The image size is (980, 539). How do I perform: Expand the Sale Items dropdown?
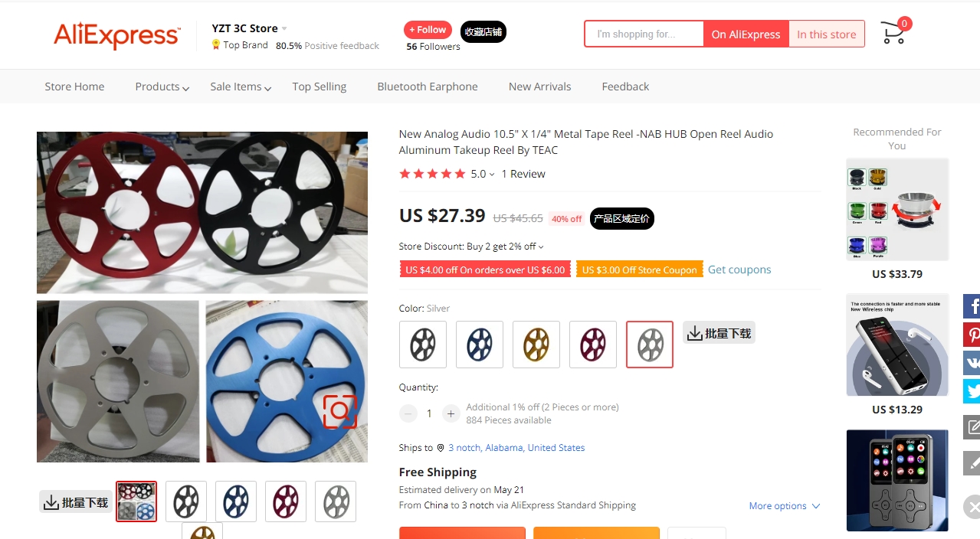click(x=241, y=87)
